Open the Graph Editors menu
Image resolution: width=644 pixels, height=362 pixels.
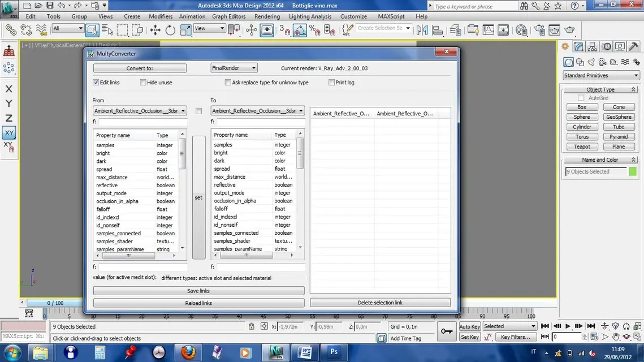(x=229, y=16)
